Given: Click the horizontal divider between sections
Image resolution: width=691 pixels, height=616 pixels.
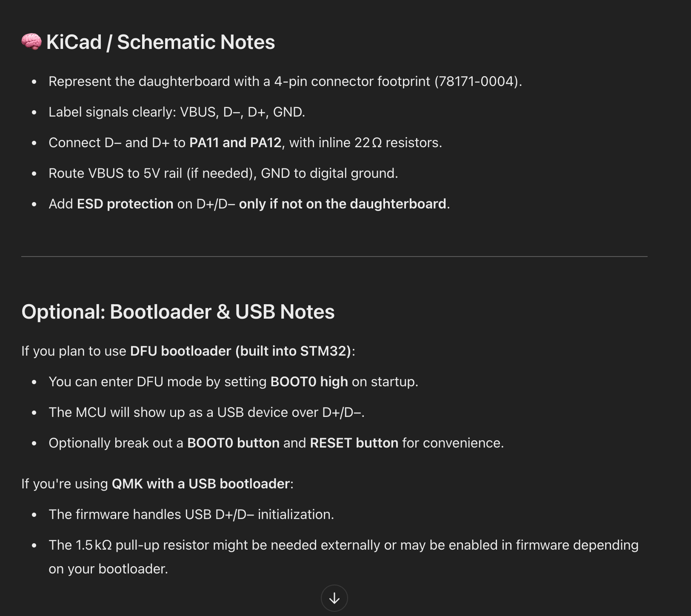Looking at the screenshot, I should (334, 257).
